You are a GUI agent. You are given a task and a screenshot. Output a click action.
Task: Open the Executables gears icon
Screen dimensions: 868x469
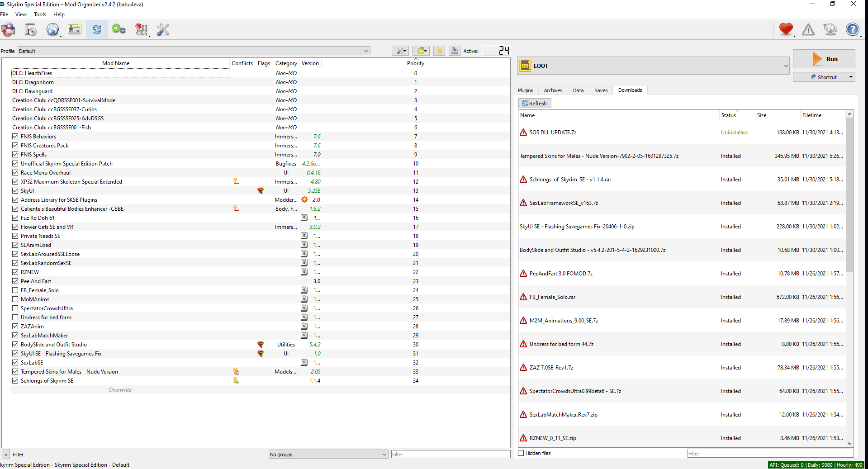point(119,30)
